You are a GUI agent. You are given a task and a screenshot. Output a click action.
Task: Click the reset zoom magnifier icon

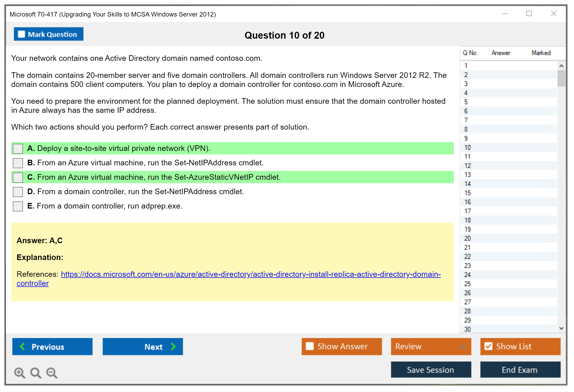pyautogui.click(x=36, y=373)
